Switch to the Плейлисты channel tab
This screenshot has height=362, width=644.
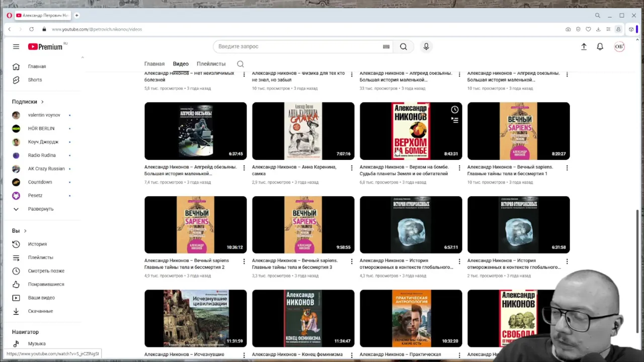click(211, 64)
